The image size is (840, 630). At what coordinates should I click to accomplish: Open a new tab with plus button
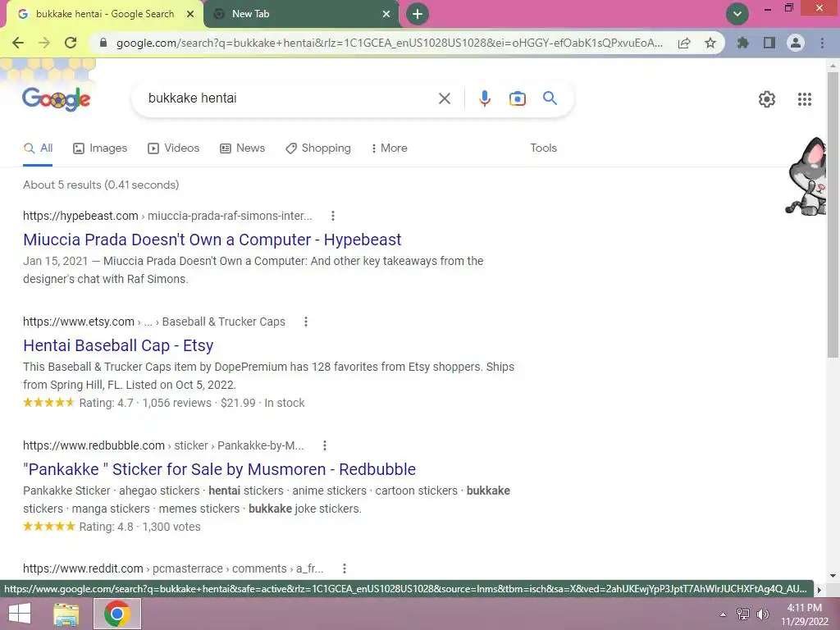pos(418,14)
